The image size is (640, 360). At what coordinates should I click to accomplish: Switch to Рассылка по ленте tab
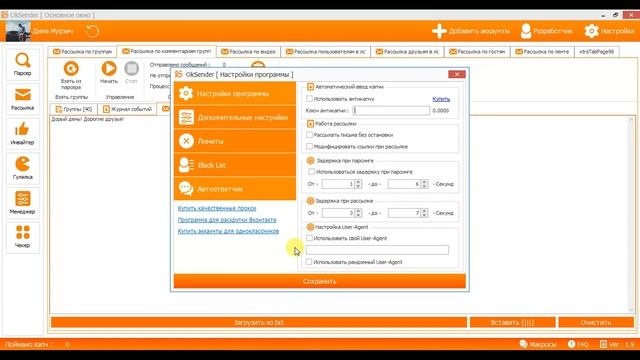coord(542,52)
